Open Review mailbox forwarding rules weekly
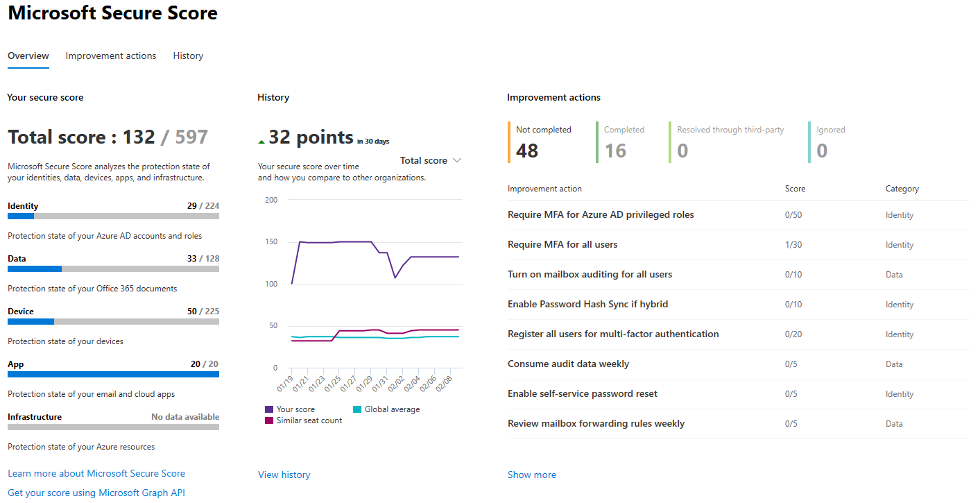 tap(596, 423)
